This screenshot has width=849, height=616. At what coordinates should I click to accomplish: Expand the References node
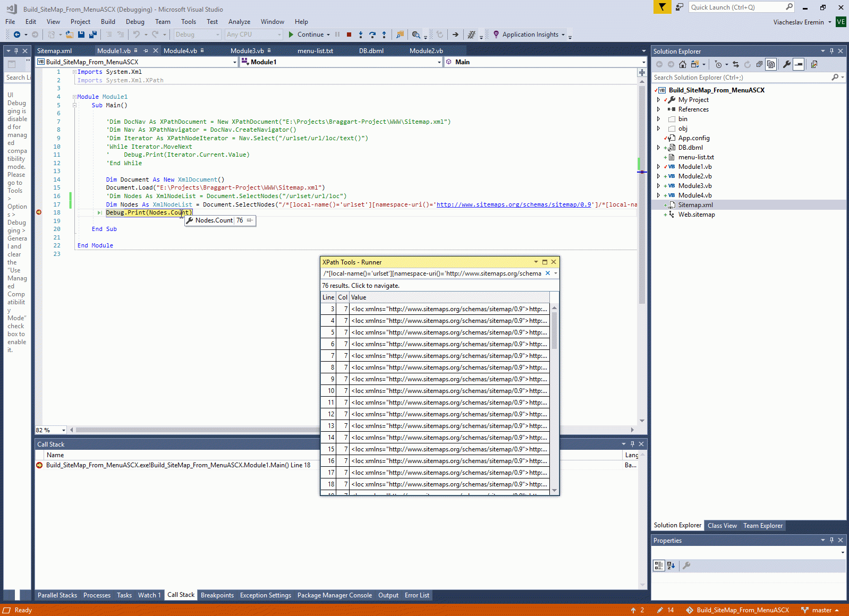point(659,109)
